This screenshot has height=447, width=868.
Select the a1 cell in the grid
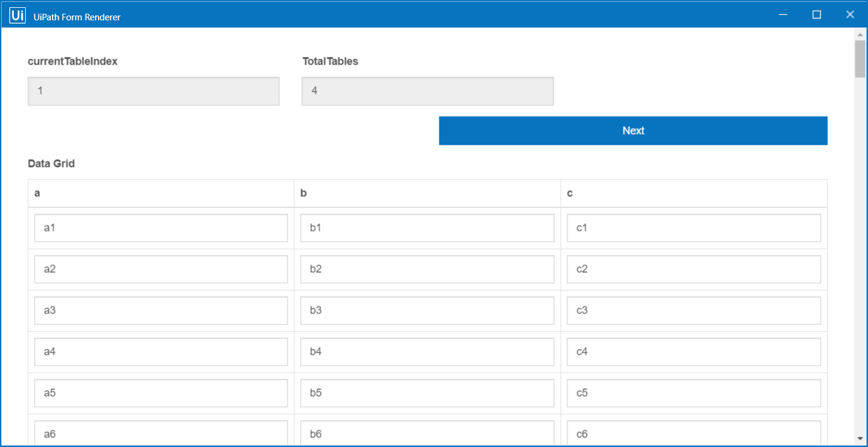point(161,228)
